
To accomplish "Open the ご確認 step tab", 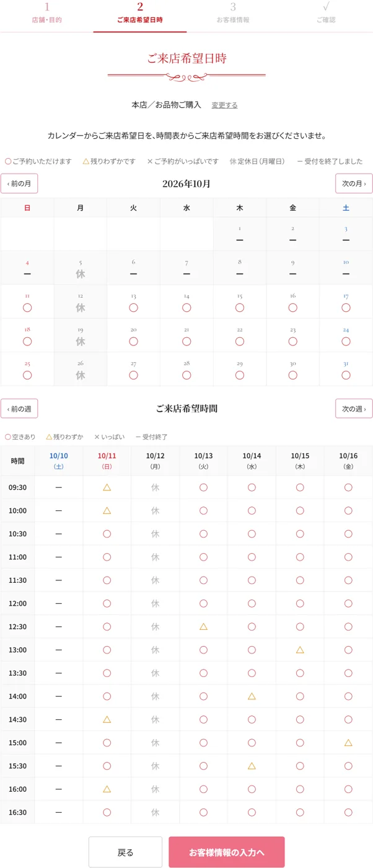I will [x=326, y=14].
